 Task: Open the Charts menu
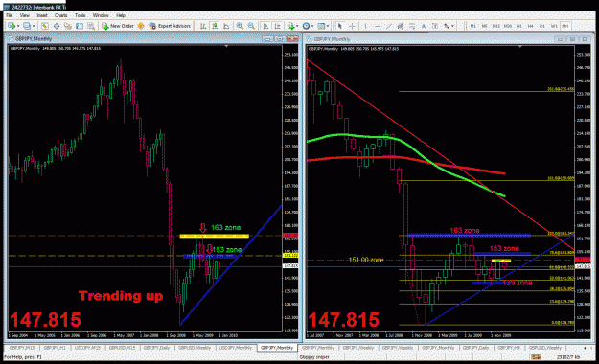click(60, 15)
